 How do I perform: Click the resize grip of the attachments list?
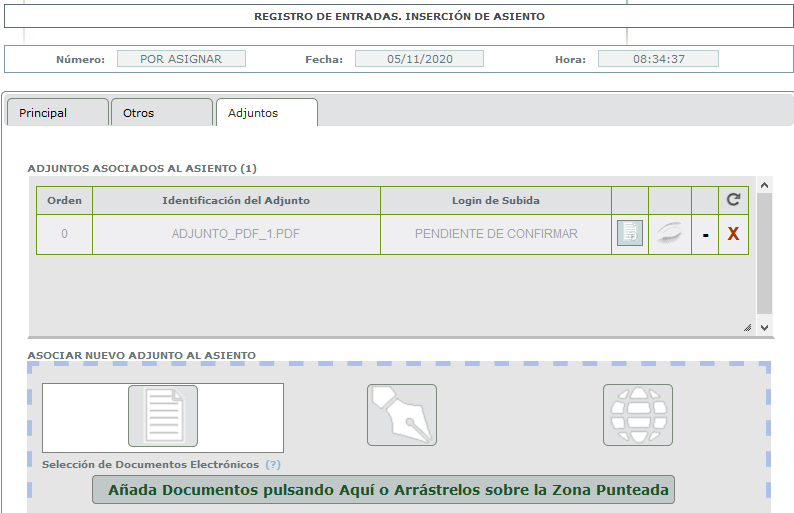[747, 328]
